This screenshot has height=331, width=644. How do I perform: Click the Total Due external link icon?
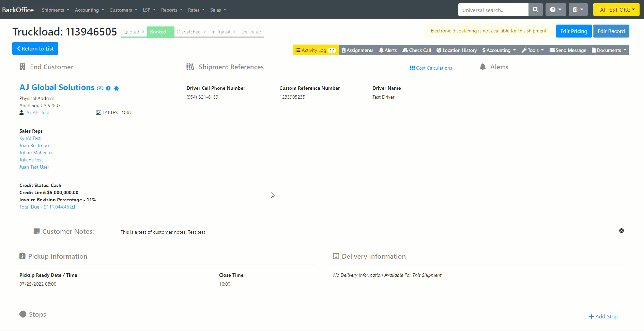[73, 207]
